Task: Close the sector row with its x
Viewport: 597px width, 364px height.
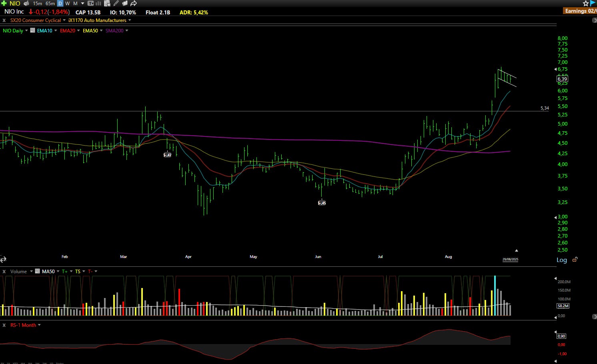Action: (x=4, y=20)
